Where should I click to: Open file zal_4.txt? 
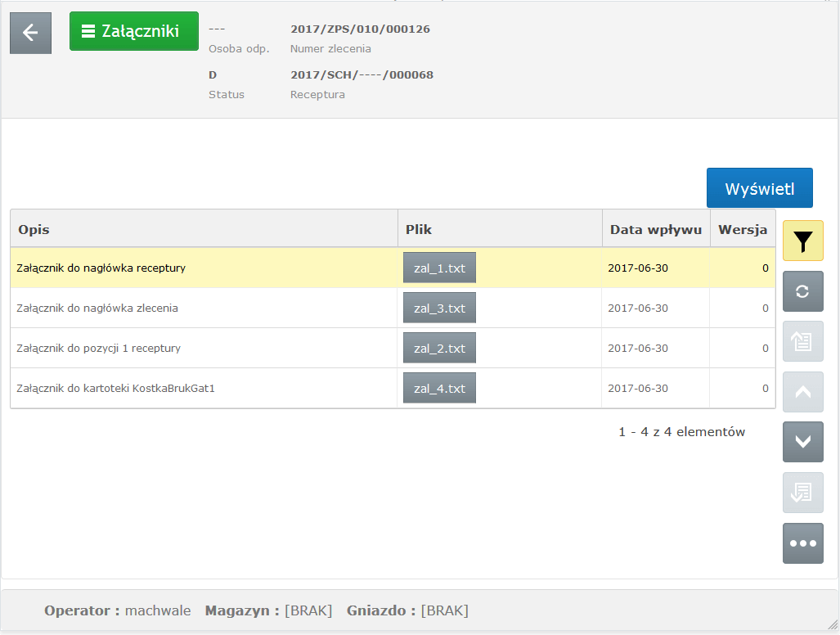click(x=439, y=388)
